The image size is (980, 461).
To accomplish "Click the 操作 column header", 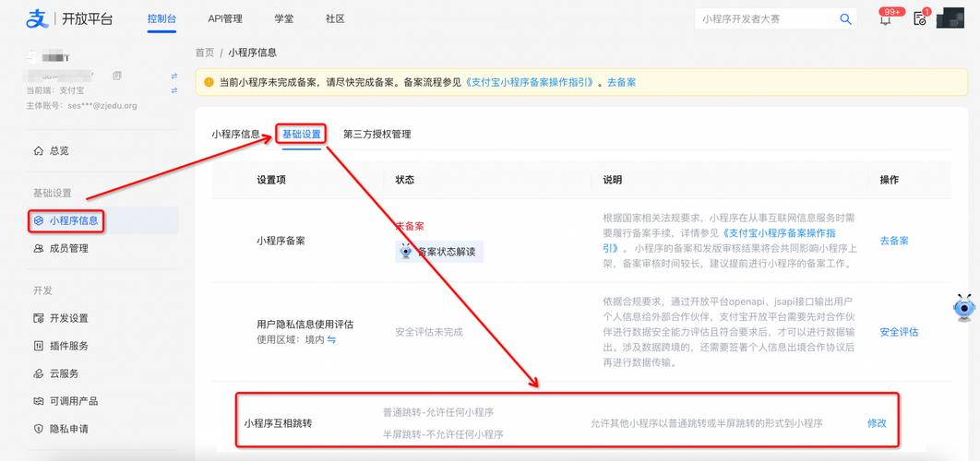I will (x=890, y=180).
